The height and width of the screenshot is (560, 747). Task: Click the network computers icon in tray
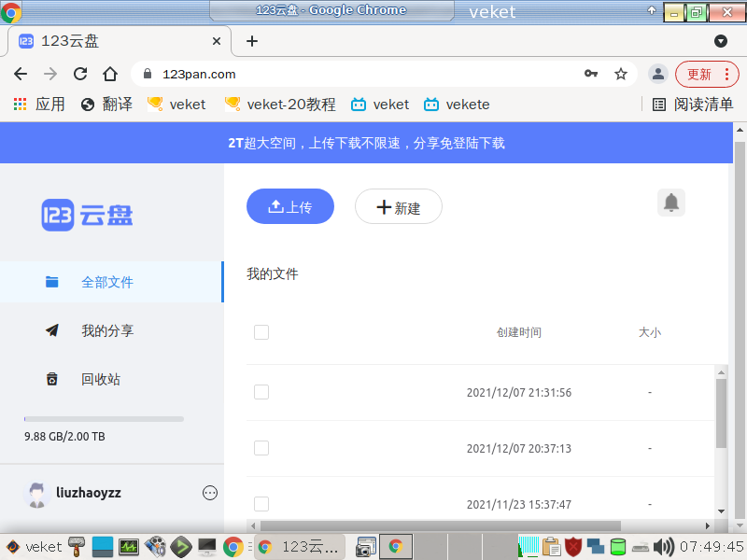coord(596,547)
